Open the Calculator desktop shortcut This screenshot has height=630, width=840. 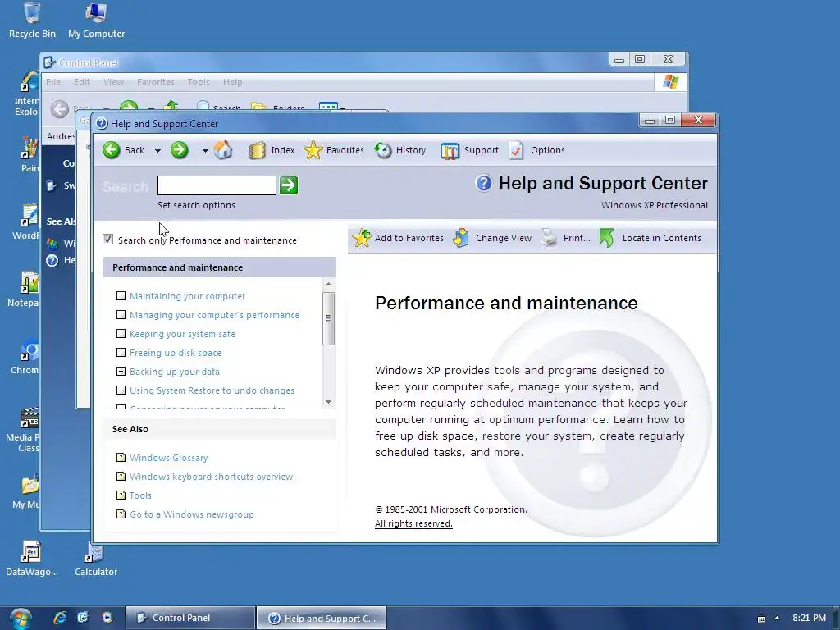click(x=96, y=559)
